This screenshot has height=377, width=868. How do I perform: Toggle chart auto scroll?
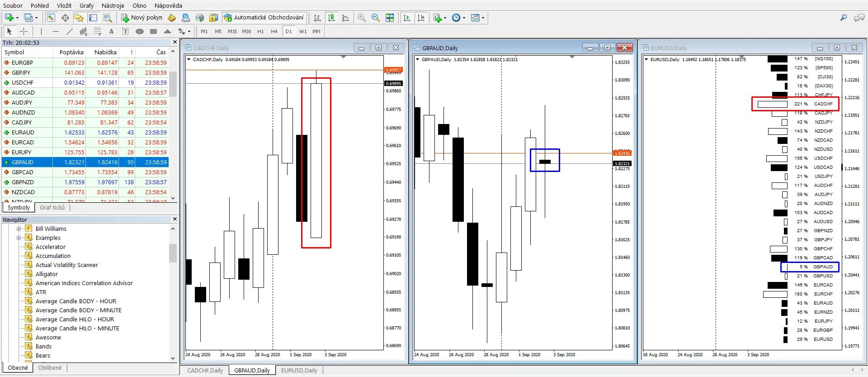[407, 18]
